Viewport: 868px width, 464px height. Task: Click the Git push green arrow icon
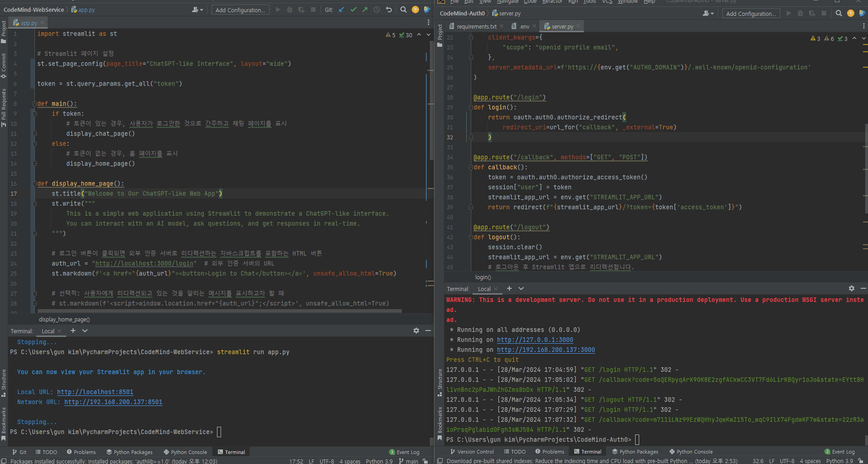(x=365, y=10)
